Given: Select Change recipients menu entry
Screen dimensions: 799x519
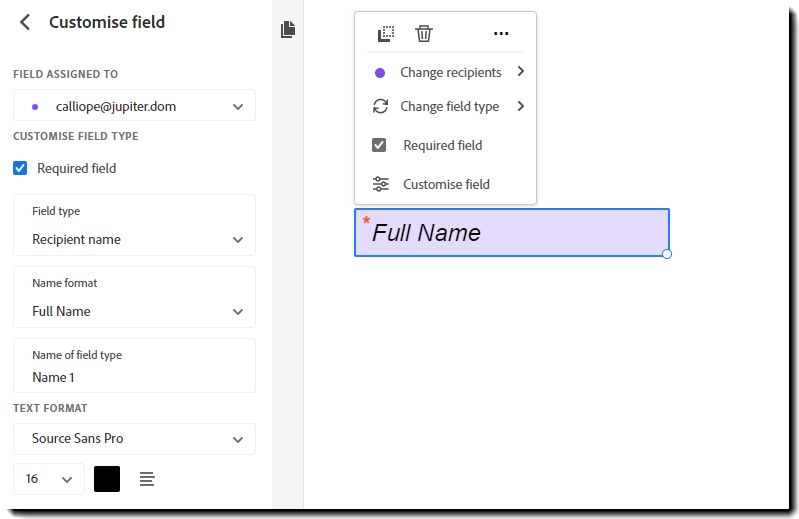Looking at the screenshot, I should (446, 72).
